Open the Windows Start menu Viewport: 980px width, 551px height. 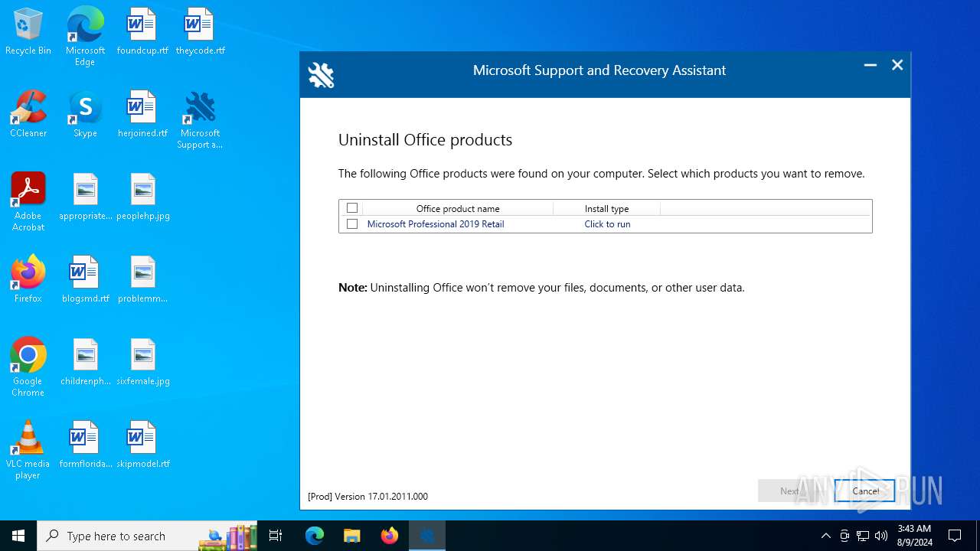pyautogui.click(x=18, y=536)
